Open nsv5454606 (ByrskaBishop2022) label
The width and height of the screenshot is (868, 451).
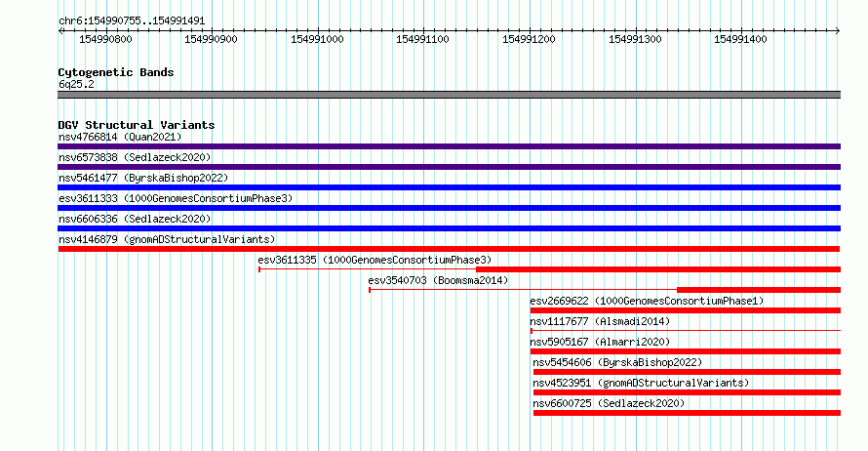[617, 362]
